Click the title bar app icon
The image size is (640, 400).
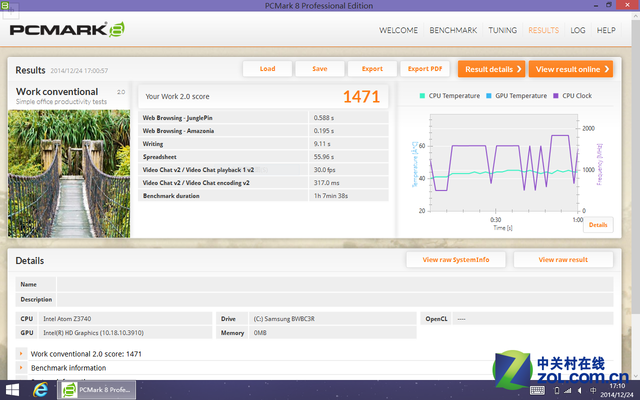(x=5, y=5)
